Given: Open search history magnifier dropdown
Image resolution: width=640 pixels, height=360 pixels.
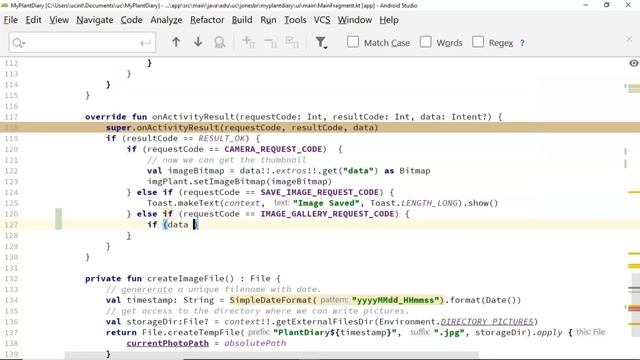Looking at the screenshot, I should click(18, 43).
